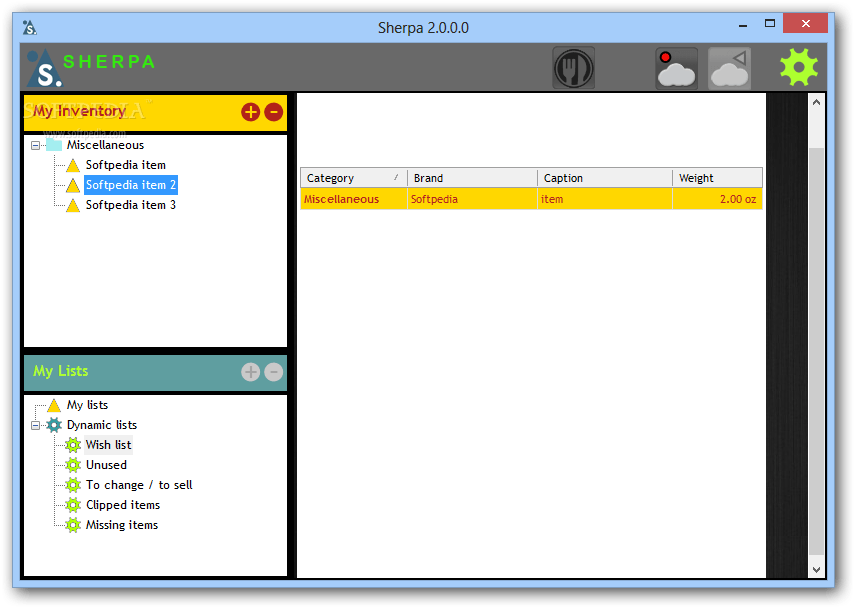Select Softpedia item 3 in the inventory tree
Image resolution: width=855 pixels, height=608 pixels.
click(131, 204)
